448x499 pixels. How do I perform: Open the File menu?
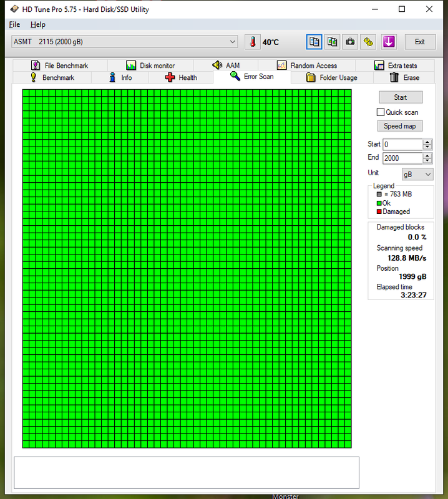coord(14,24)
